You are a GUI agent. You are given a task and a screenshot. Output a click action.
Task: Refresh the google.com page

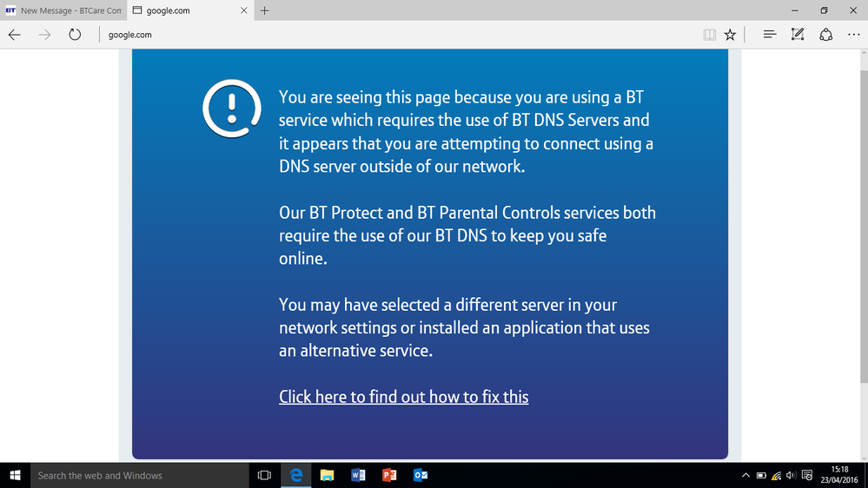coord(75,35)
